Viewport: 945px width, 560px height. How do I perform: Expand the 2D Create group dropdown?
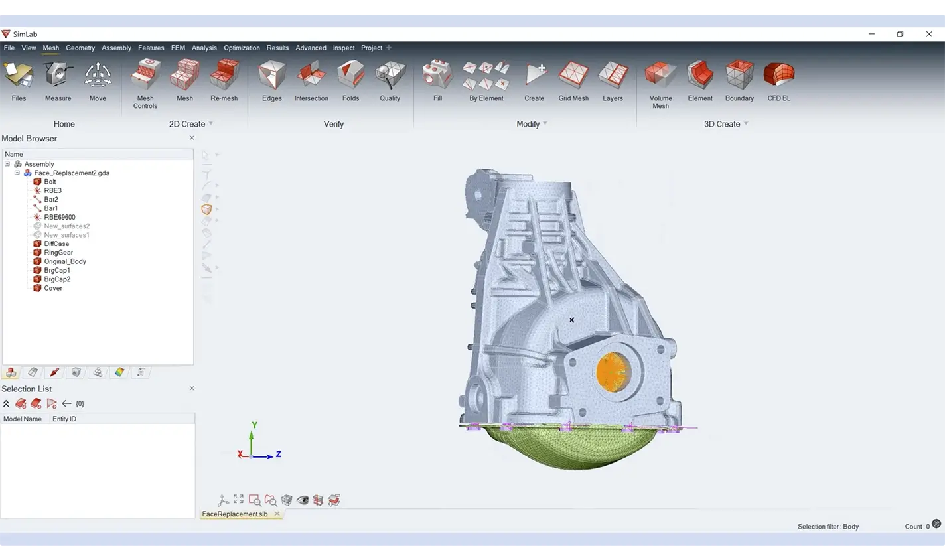pyautogui.click(x=211, y=124)
